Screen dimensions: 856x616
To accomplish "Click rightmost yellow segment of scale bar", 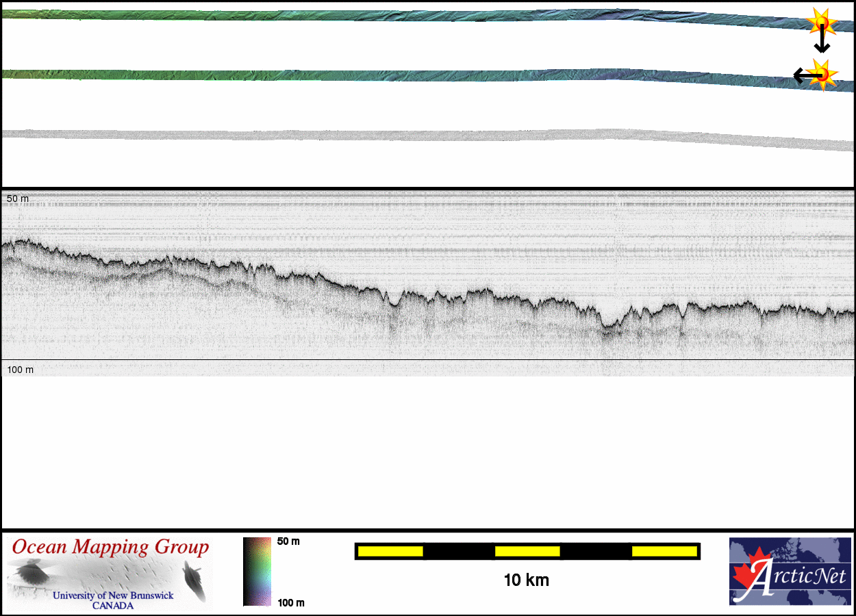I will (x=664, y=551).
